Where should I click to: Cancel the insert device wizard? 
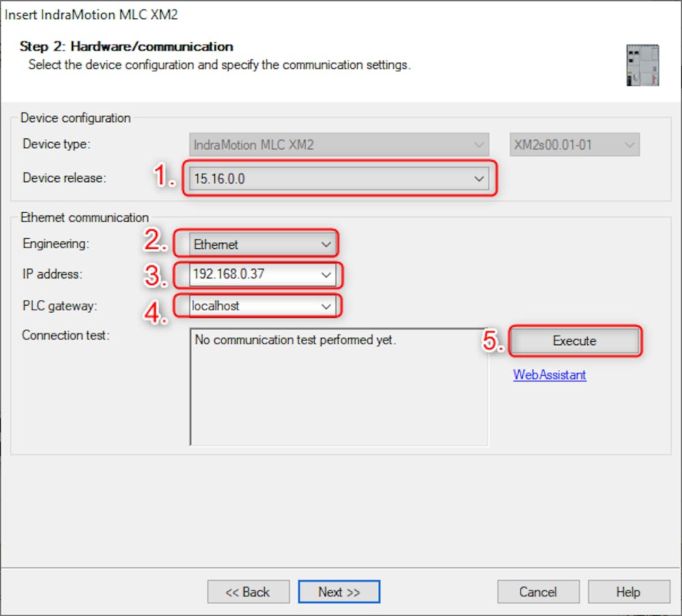pyautogui.click(x=538, y=591)
